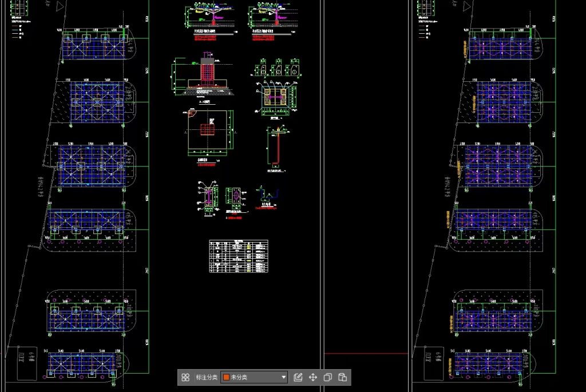The image size is (586, 392).
Task: Select the materials table in the center sheet
Action: tap(238, 256)
